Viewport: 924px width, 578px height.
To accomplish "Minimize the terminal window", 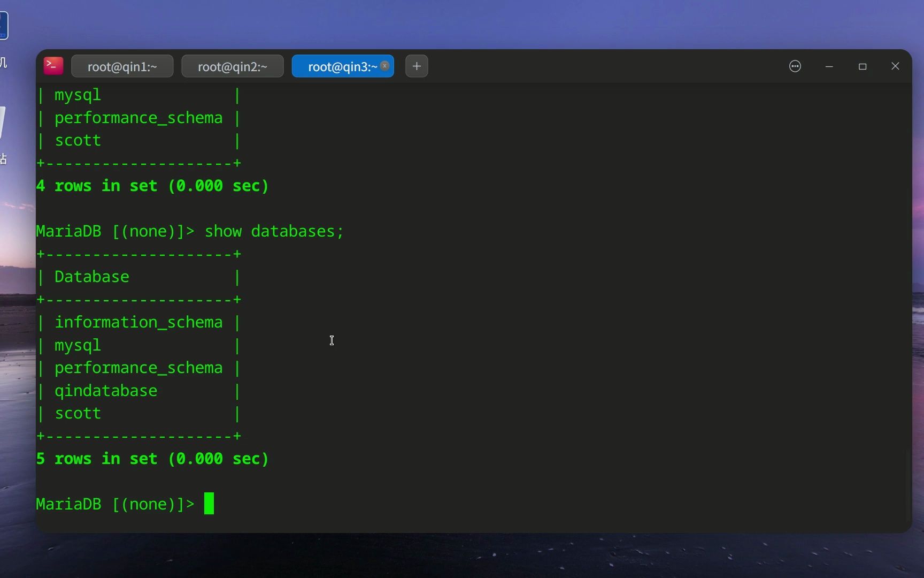I will pos(829,66).
